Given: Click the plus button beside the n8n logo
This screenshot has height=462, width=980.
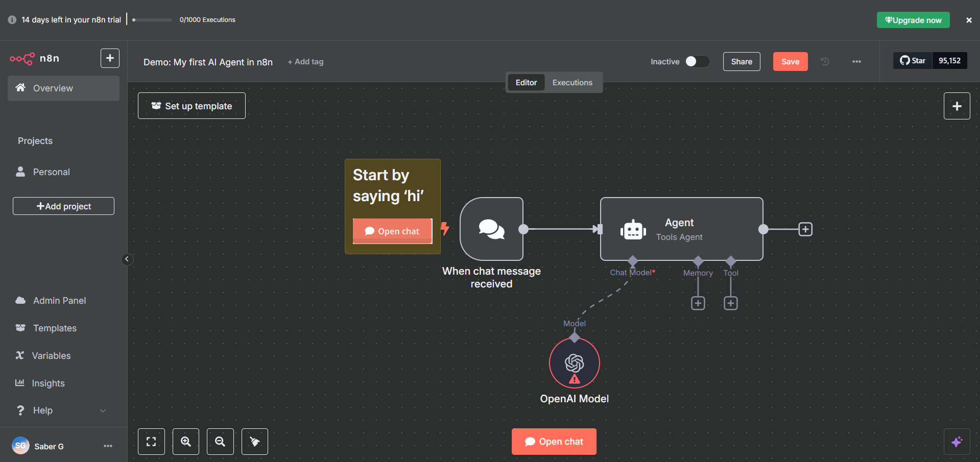Looking at the screenshot, I should point(110,58).
